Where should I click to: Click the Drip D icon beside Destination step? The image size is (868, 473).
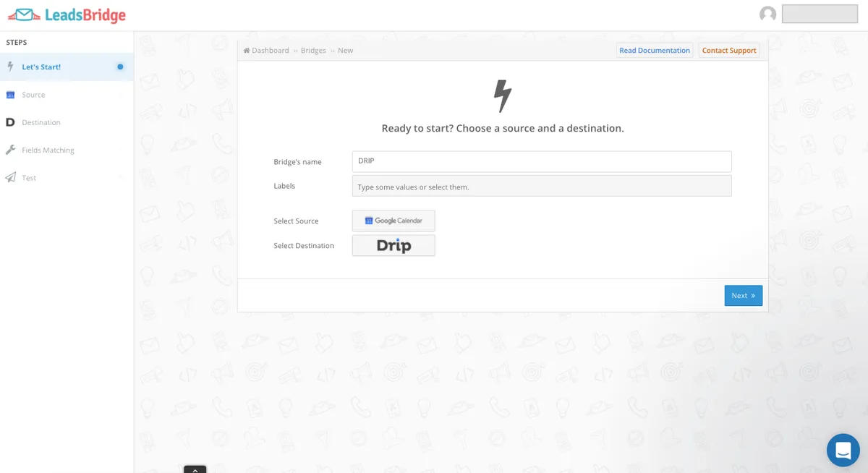pos(10,122)
